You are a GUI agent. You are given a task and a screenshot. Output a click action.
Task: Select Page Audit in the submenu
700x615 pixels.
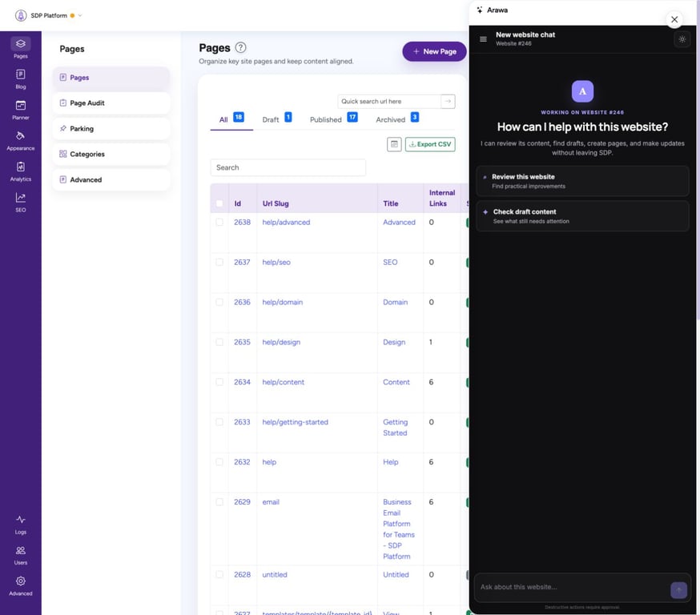(111, 103)
